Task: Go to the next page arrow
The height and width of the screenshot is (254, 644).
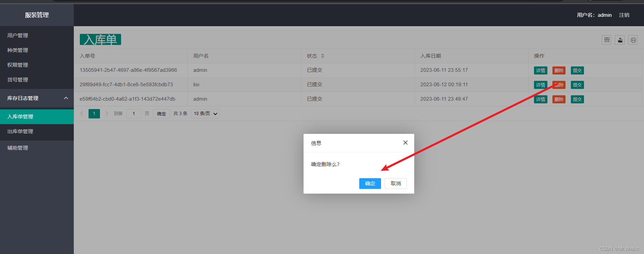Action: tap(107, 113)
